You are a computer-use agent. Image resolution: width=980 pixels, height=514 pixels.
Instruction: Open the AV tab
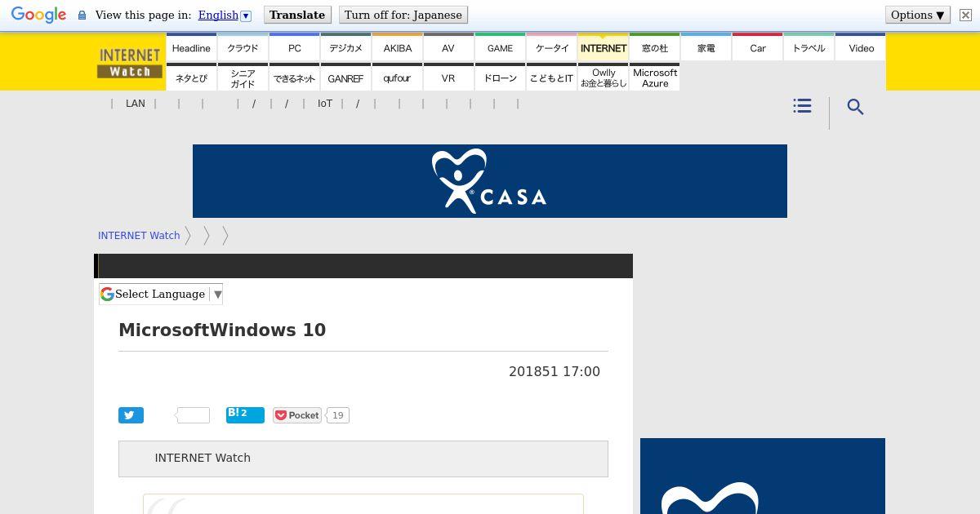click(448, 48)
